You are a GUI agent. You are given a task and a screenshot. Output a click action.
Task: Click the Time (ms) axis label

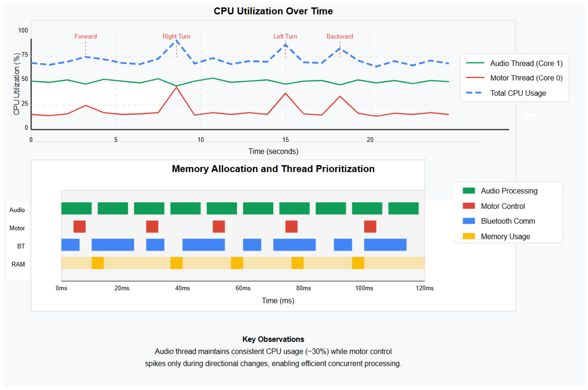point(278,301)
